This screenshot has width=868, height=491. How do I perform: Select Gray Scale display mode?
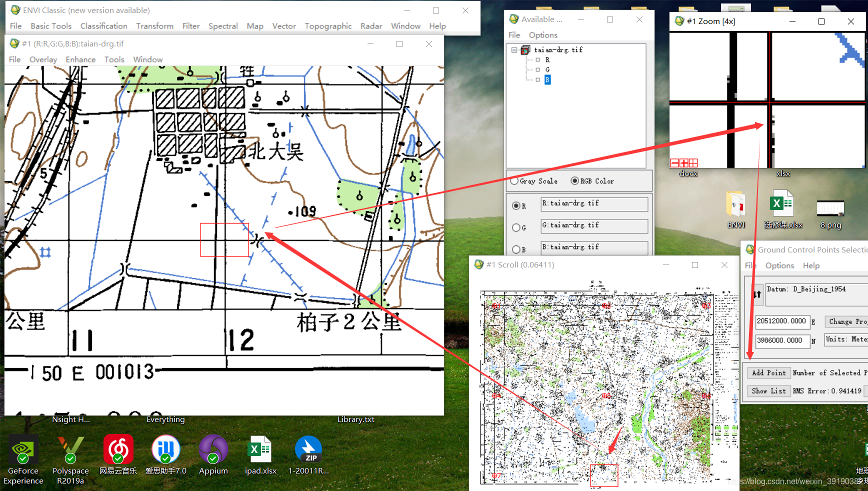pos(514,181)
